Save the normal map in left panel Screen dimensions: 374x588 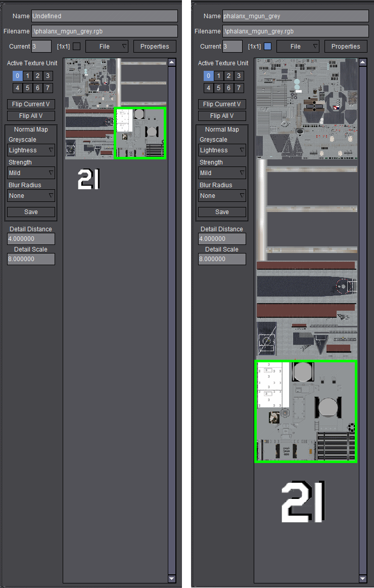31,212
